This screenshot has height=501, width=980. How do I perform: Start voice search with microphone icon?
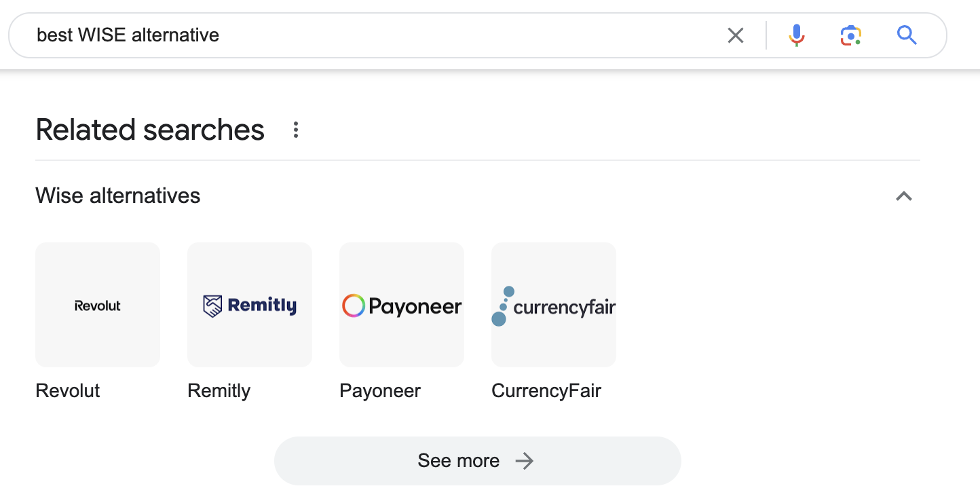tap(797, 35)
